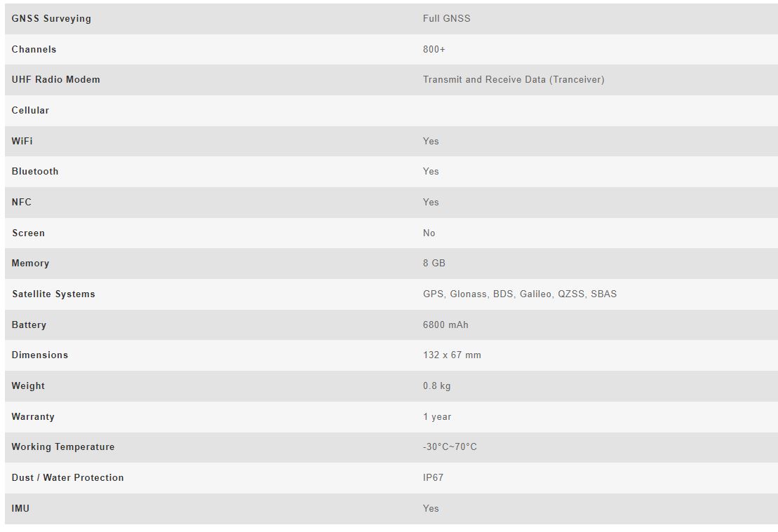The image size is (778, 532).
Task: Click the Yes value for WiFi
Action: tap(431, 141)
